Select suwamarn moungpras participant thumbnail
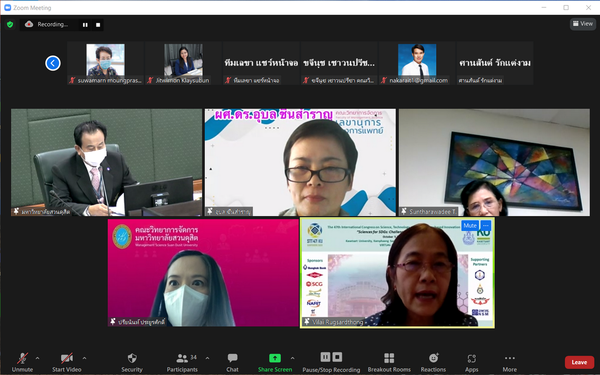The width and height of the screenshot is (600, 375). [x=105, y=63]
